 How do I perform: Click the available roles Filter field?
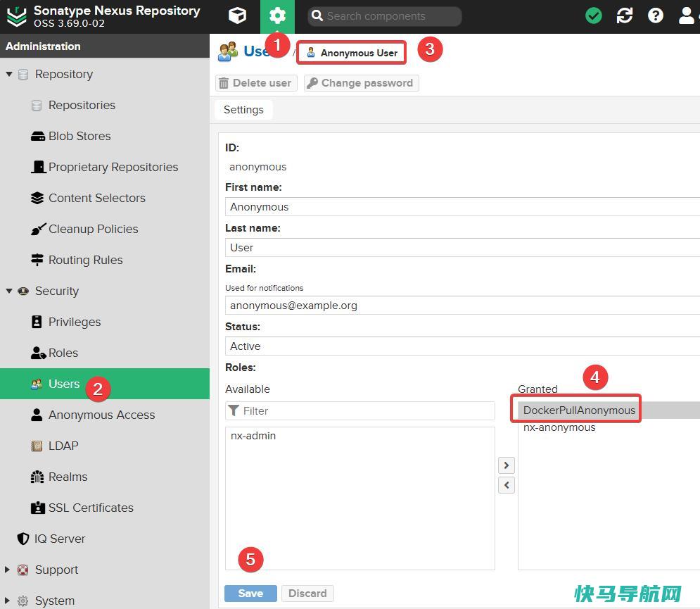(x=360, y=410)
